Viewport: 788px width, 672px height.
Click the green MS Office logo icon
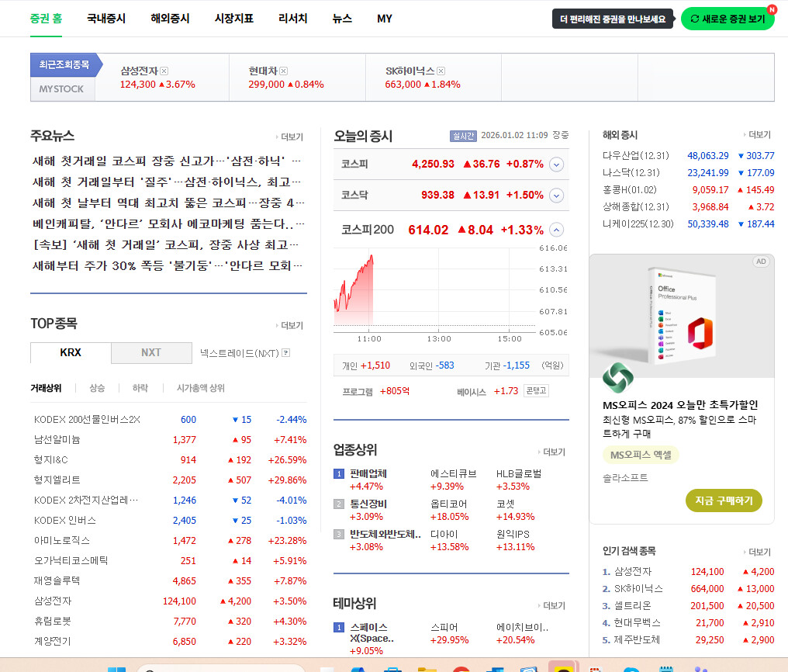(x=617, y=377)
